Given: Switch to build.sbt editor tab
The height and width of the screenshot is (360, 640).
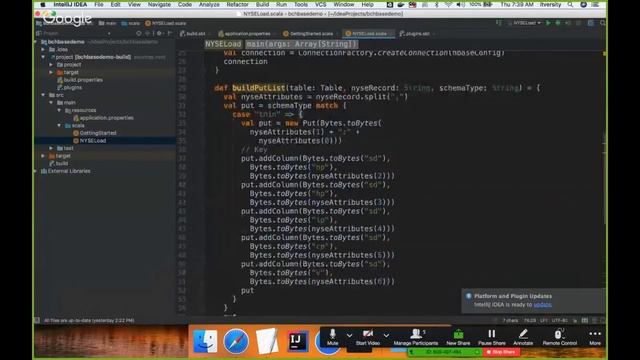Looking at the screenshot, I should tap(193, 33).
